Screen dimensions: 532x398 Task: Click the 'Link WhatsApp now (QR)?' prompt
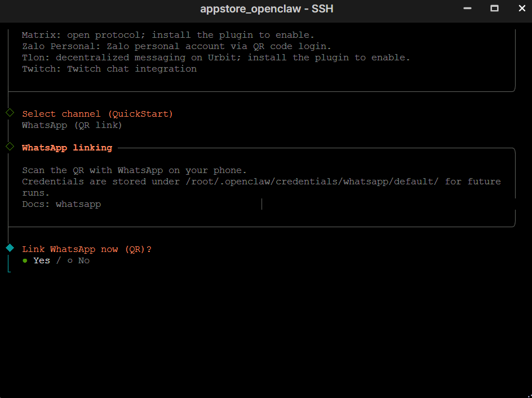87,249
